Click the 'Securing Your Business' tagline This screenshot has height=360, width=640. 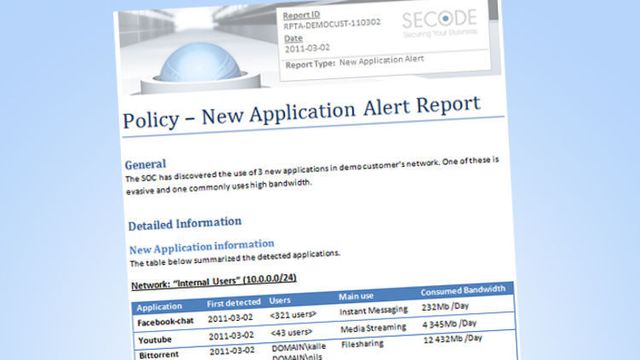point(440,33)
